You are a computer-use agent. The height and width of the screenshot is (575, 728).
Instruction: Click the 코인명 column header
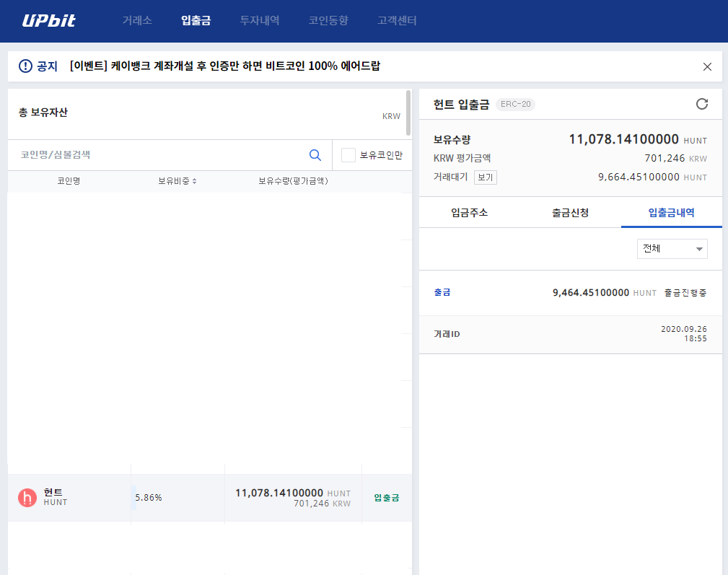tap(69, 181)
